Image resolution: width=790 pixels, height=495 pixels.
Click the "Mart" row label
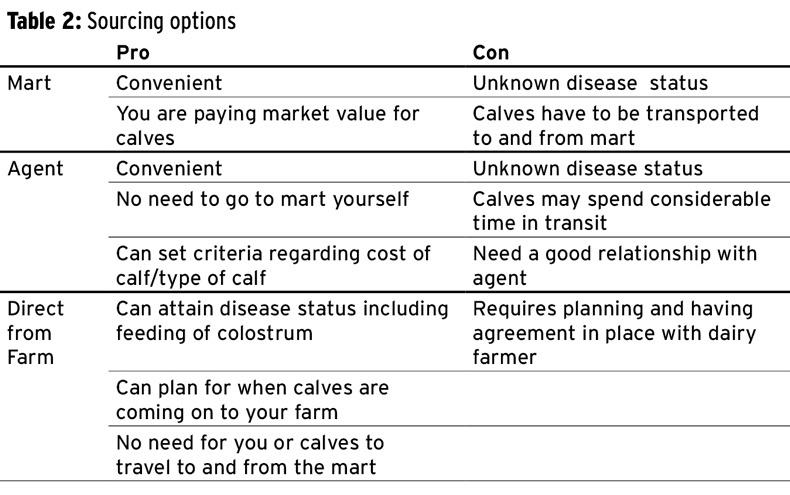pyautogui.click(x=29, y=83)
